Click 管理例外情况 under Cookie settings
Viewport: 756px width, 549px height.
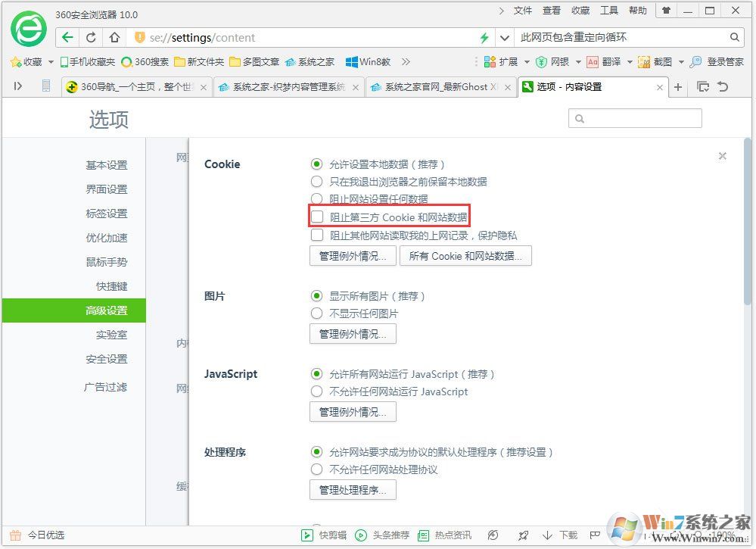(352, 255)
